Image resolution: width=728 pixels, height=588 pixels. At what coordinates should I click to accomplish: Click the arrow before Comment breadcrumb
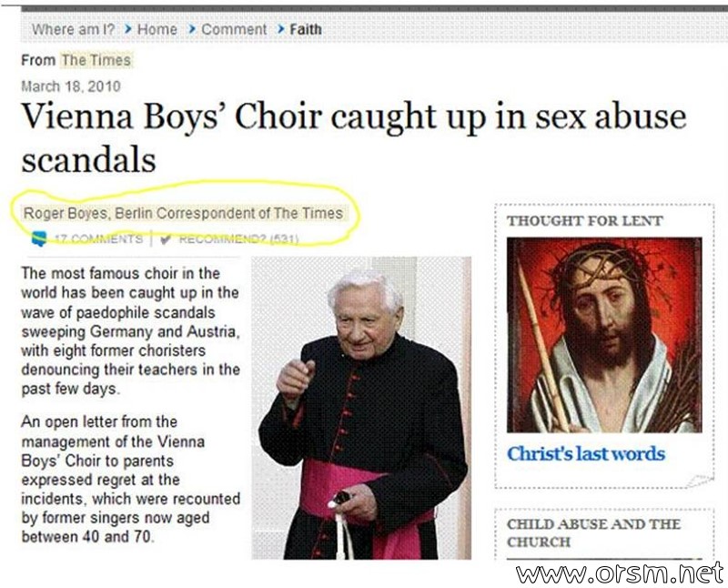pos(192,29)
